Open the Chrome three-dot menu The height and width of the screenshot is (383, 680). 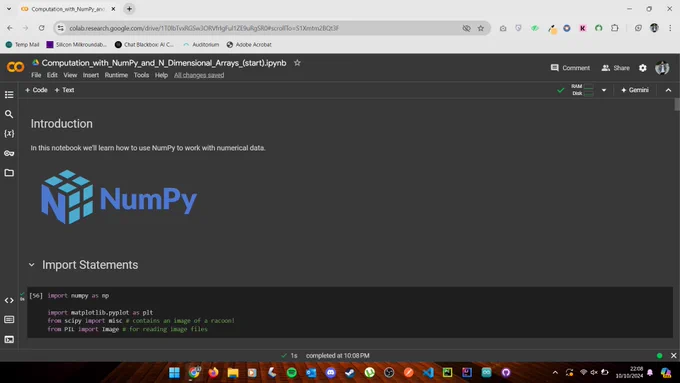coord(670,28)
